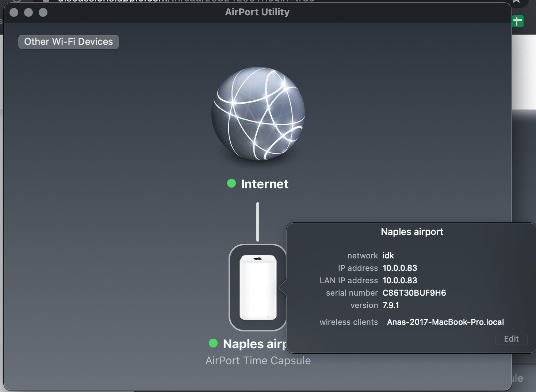Click the green status dot beside Naples airport
536x392 pixels.
click(213, 343)
